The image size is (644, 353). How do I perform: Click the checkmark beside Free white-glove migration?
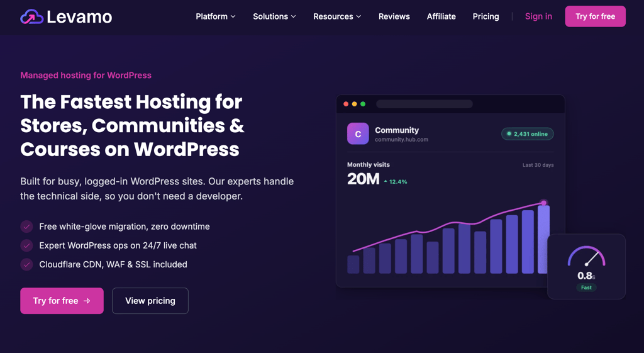[26, 227]
